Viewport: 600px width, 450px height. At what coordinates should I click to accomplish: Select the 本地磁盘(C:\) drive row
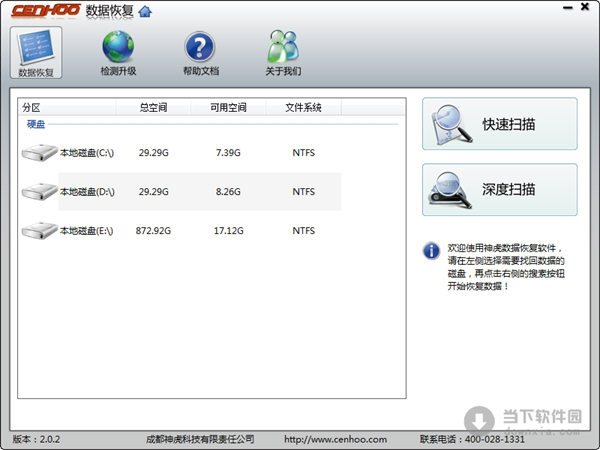pyautogui.click(x=181, y=153)
